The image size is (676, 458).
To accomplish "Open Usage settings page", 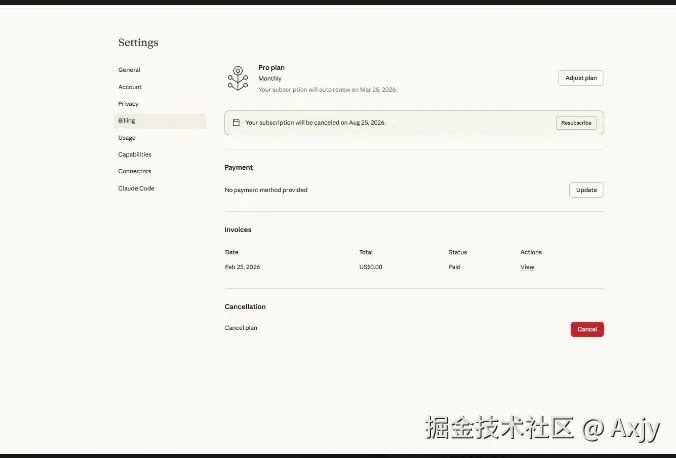I will 127,138.
